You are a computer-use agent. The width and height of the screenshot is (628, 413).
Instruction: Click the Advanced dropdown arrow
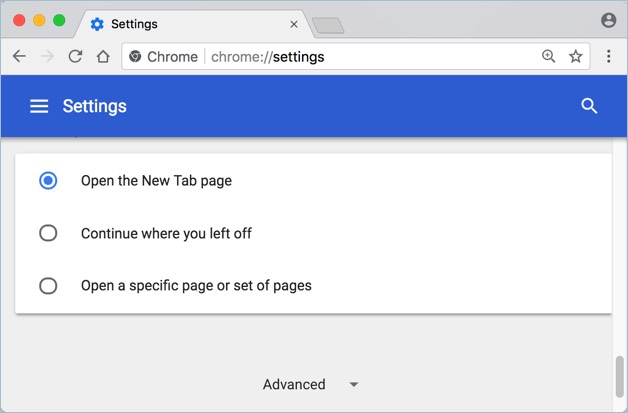(353, 385)
